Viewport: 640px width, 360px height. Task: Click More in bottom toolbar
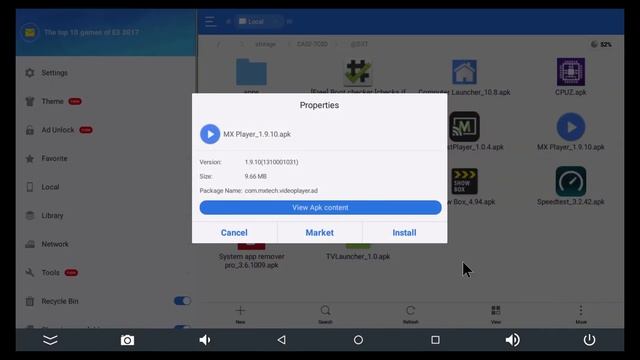click(x=581, y=314)
